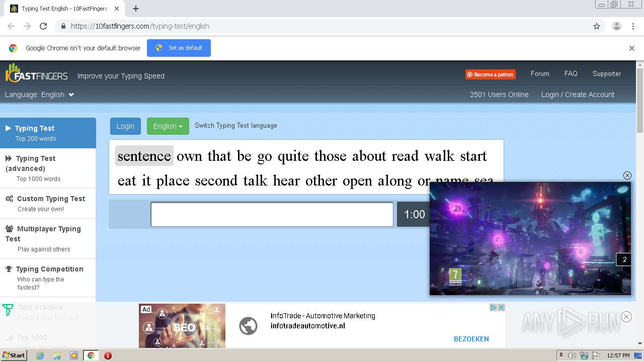Focus the typing input field
This screenshot has width=644, height=362.
coord(272,214)
